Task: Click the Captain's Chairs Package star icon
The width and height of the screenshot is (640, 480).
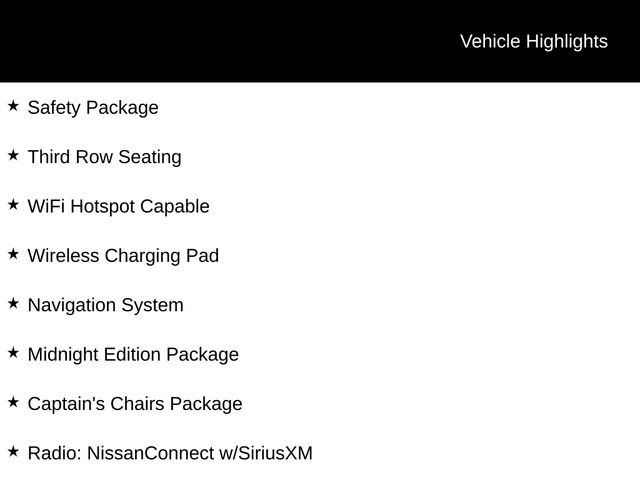Action: (x=12, y=402)
